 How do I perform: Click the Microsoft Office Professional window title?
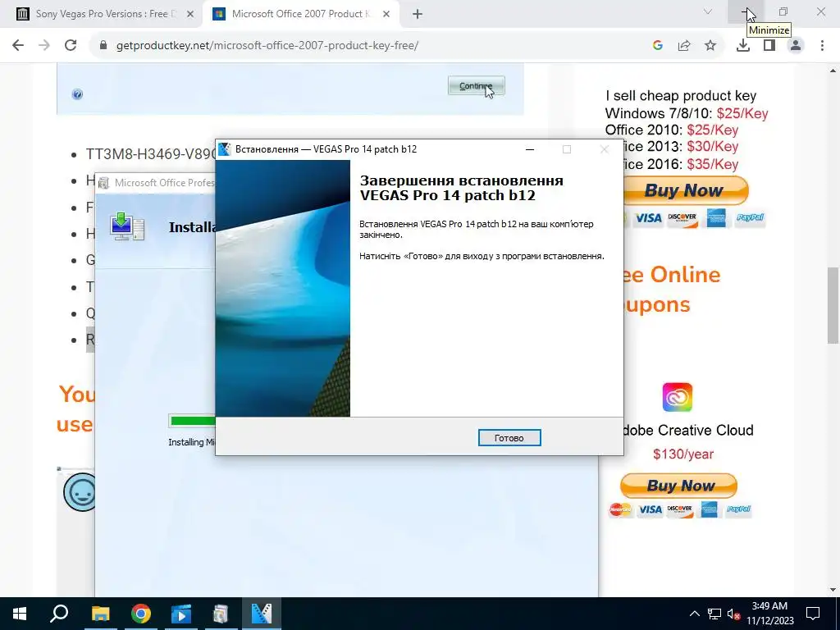[164, 183]
